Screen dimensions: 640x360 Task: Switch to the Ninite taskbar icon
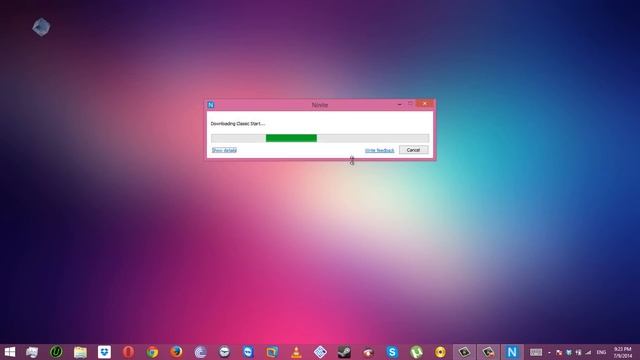[512, 352]
